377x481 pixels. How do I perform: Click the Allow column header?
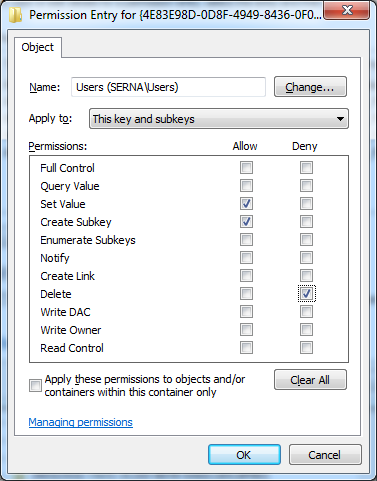click(245, 146)
